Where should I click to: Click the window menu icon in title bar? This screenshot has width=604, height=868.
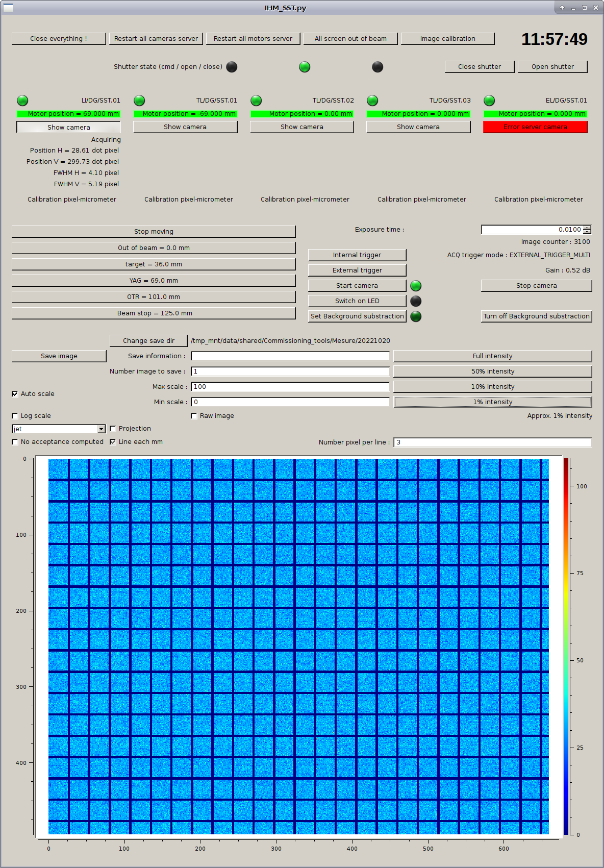8,8
